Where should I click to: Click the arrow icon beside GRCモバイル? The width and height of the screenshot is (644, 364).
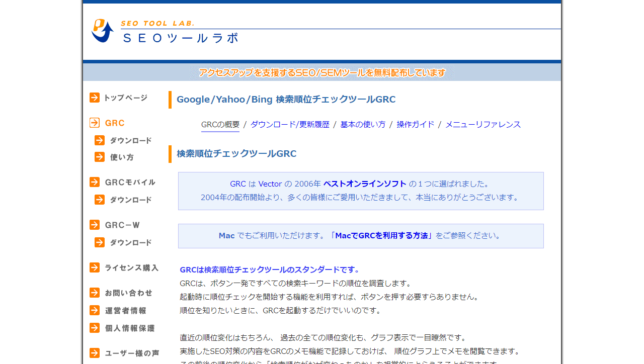(95, 182)
